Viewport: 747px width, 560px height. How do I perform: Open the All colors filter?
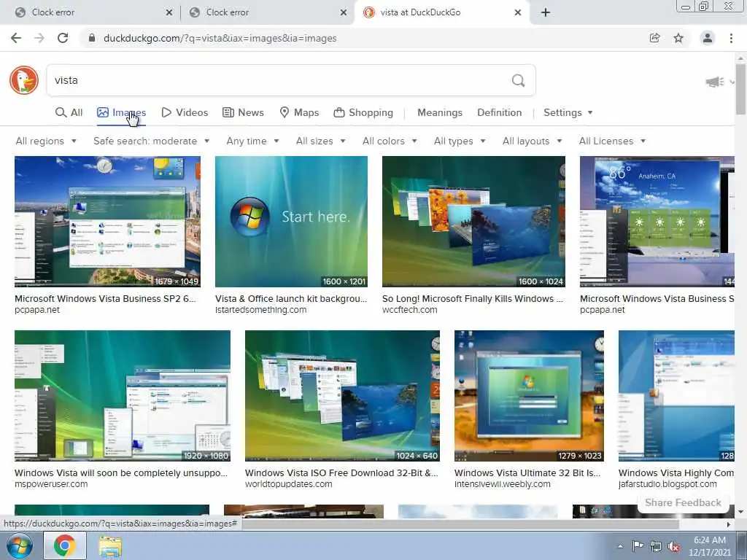(390, 141)
